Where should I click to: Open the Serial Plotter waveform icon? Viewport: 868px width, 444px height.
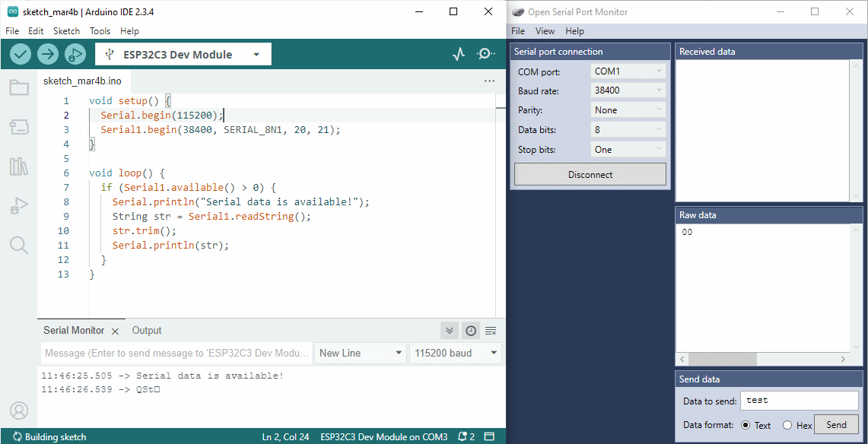[x=459, y=54]
